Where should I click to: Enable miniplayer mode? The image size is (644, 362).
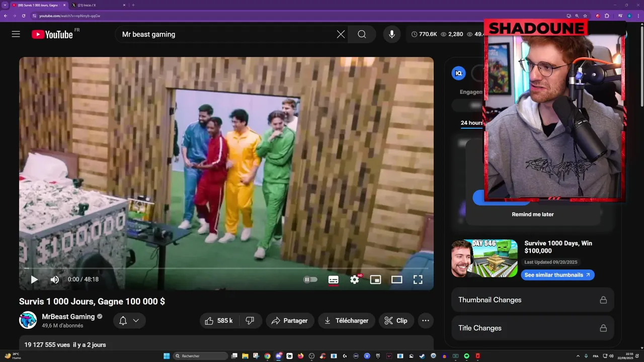(x=375, y=280)
